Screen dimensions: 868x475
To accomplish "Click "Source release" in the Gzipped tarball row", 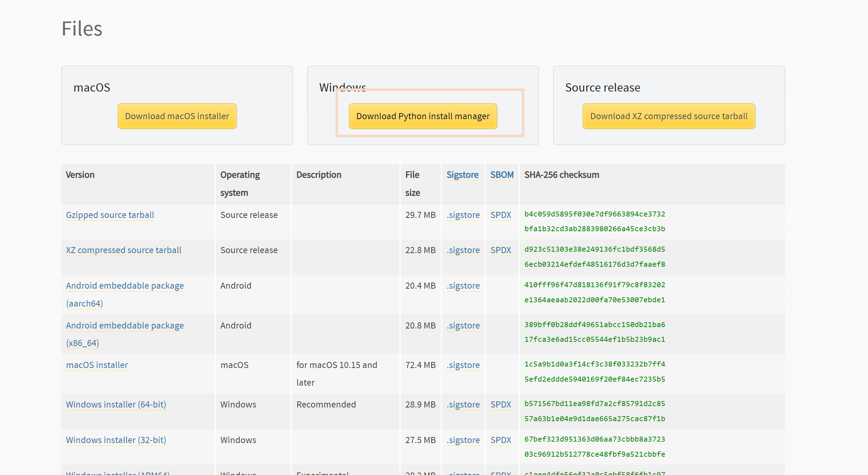I will pos(249,215).
